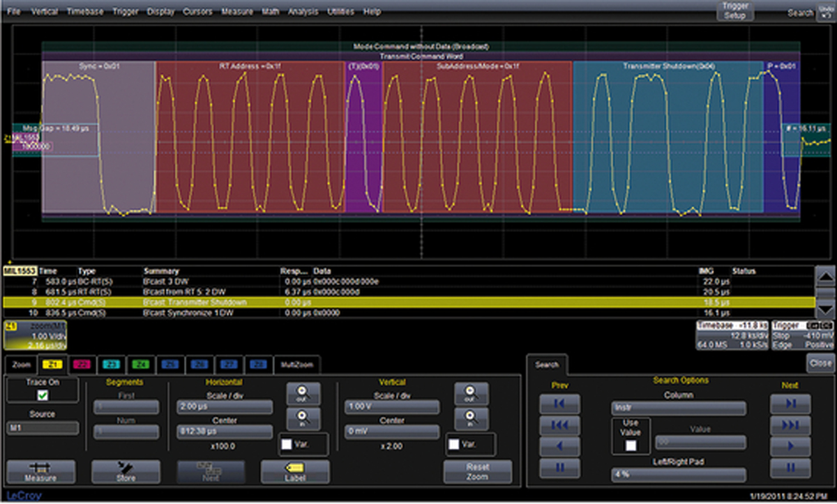Click the Store icon button
Screen dimensions: 837x504
click(126, 472)
